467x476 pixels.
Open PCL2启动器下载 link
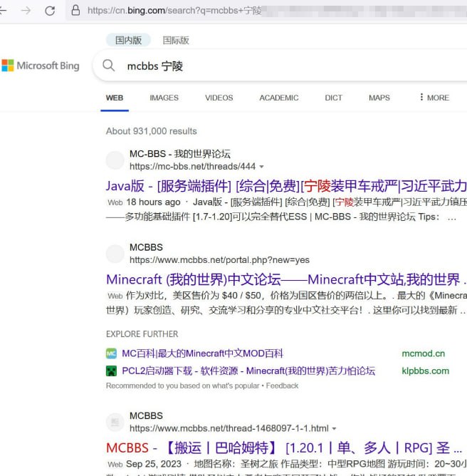[248, 371]
